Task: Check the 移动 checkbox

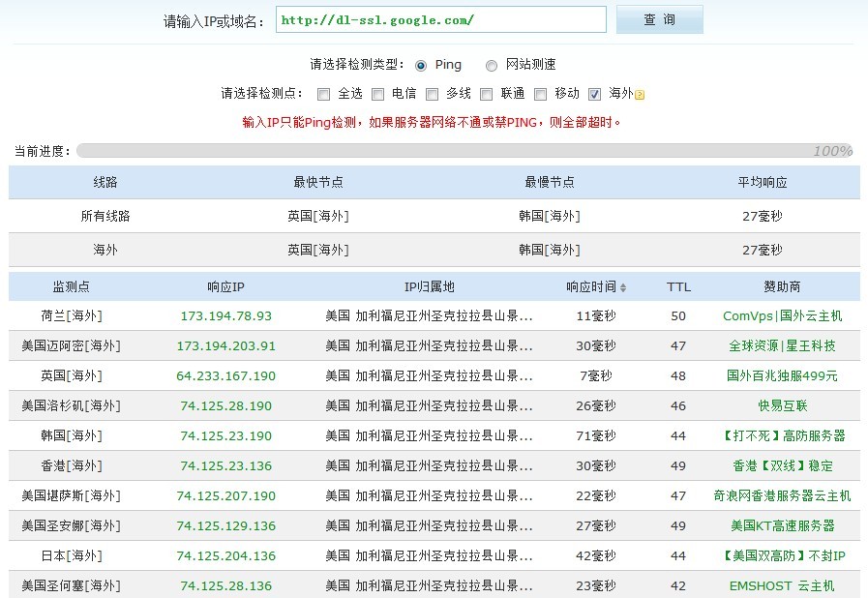Action: click(541, 95)
